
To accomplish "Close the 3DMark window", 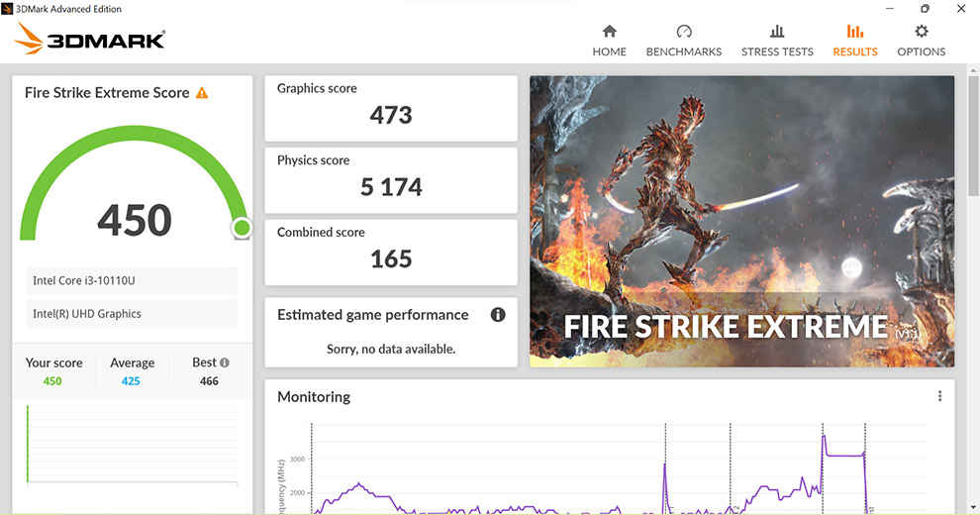I will (x=961, y=9).
